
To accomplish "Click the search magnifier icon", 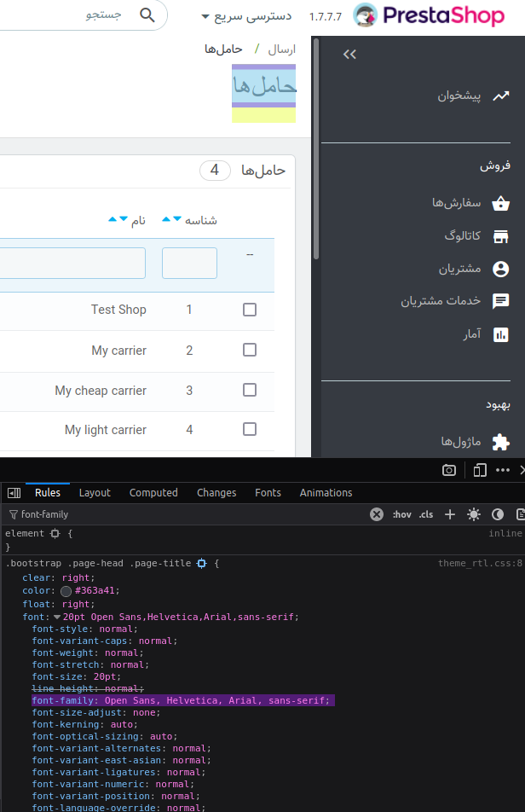I will pyautogui.click(x=147, y=15).
